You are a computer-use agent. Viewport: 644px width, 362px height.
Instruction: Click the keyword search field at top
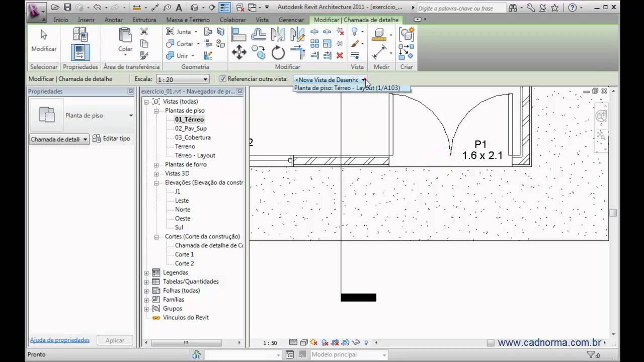click(x=461, y=8)
